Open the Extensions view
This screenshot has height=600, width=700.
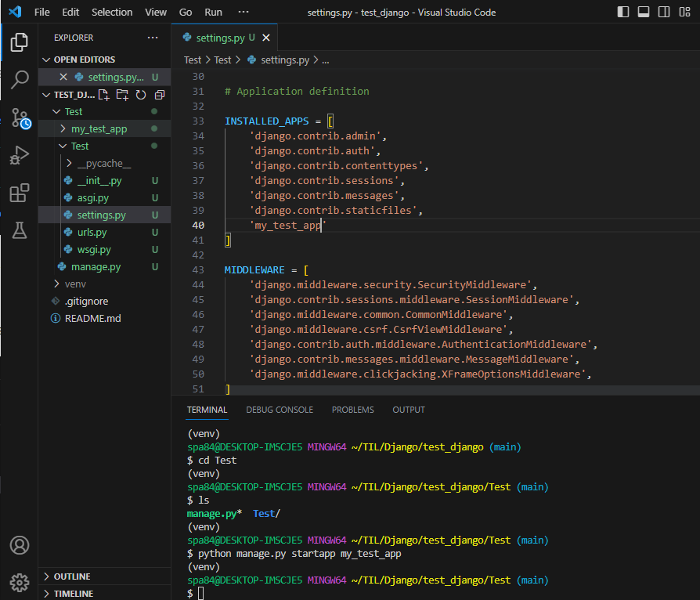coord(20,193)
